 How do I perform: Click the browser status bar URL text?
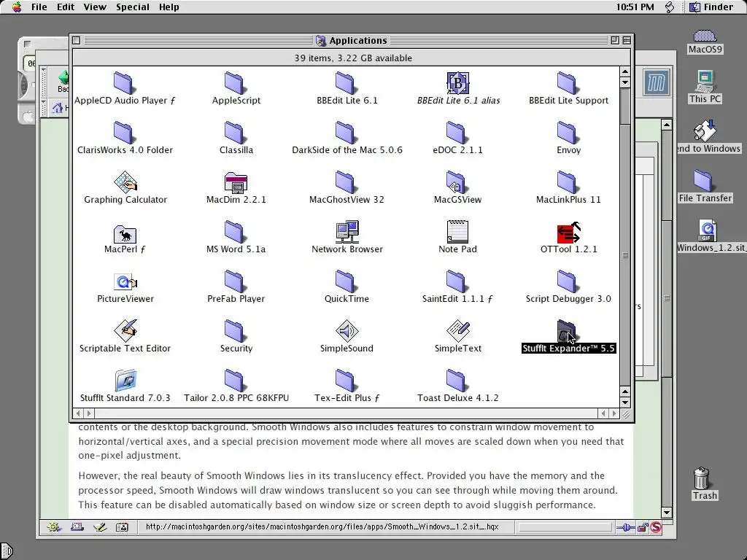coord(322,526)
